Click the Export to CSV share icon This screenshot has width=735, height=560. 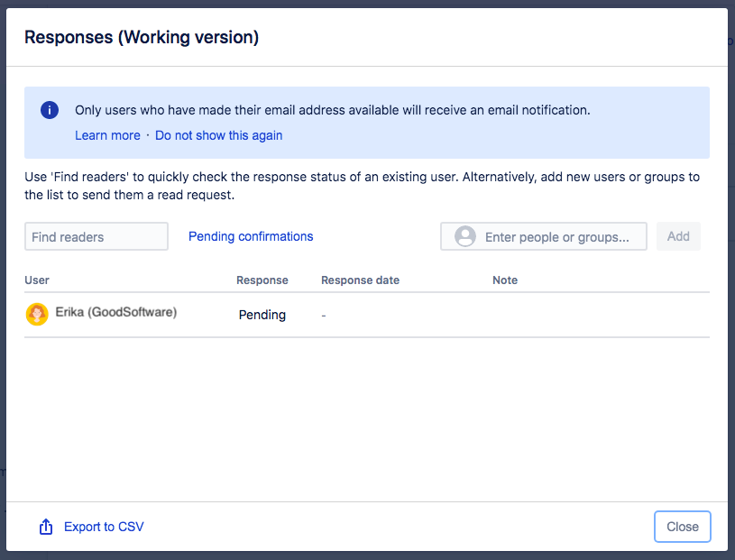pyautogui.click(x=46, y=528)
